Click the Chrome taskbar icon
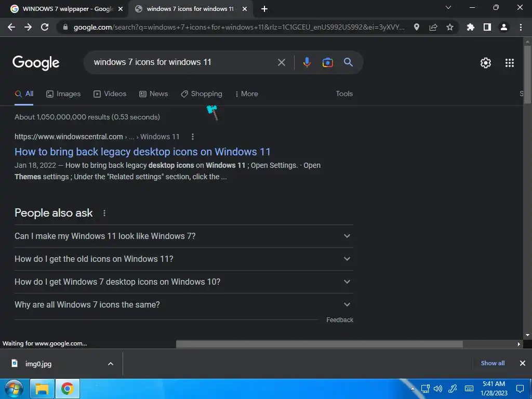 (x=68, y=389)
